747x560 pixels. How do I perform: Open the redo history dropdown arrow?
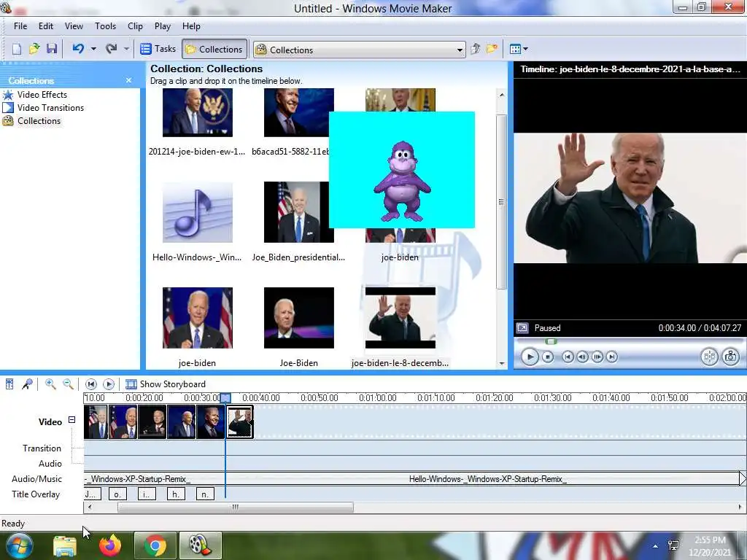pyautogui.click(x=126, y=49)
